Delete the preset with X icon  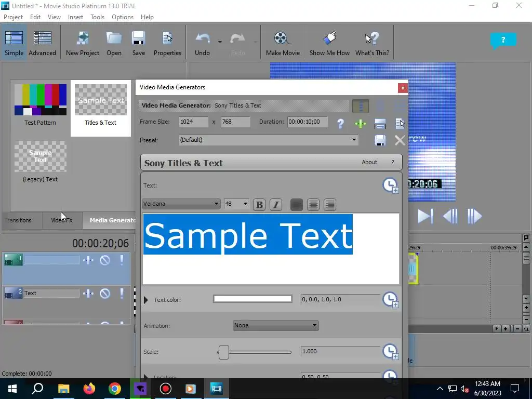click(x=400, y=140)
